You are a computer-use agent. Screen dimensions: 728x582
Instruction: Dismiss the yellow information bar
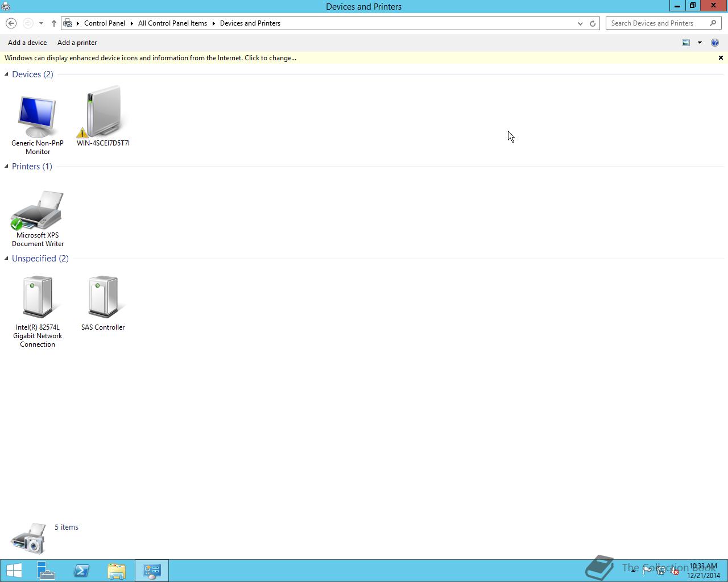point(721,58)
